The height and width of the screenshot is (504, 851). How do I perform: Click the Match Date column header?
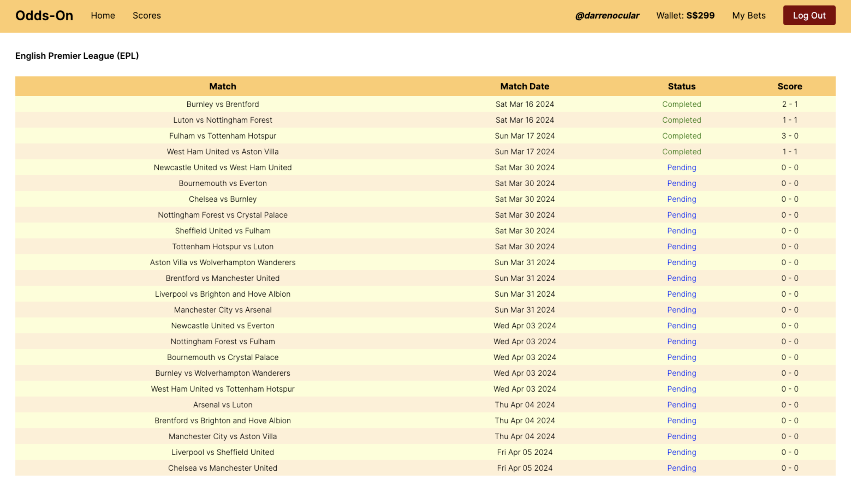click(x=524, y=86)
